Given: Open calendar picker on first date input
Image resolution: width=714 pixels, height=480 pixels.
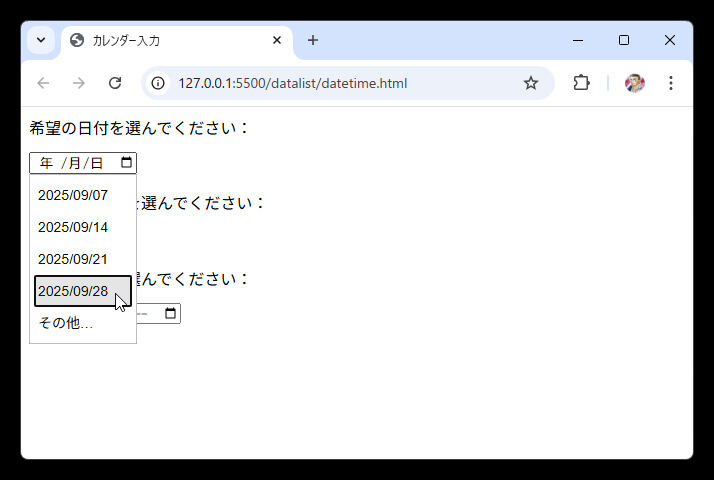Looking at the screenshot, I should [x=126, y=163].
